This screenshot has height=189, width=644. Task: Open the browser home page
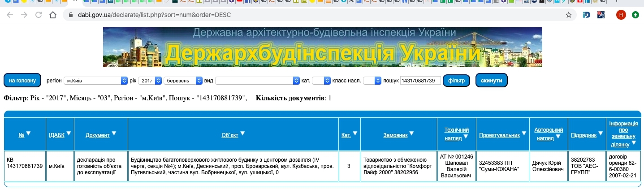[53, 15]
